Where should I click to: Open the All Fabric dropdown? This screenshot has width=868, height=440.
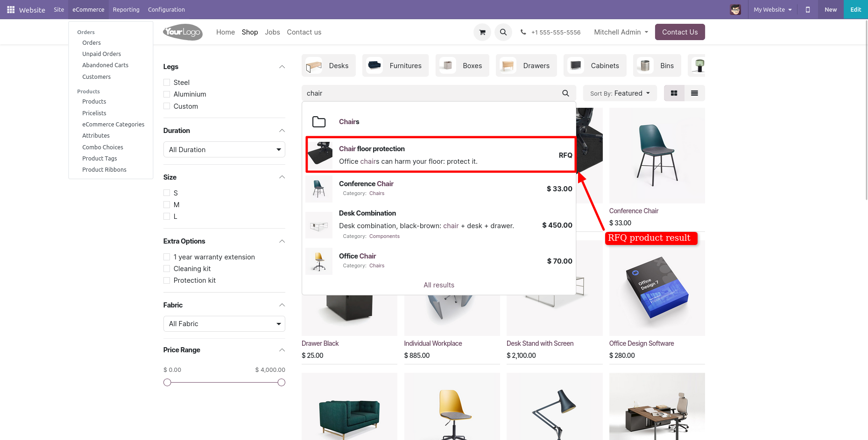(224, 324)
